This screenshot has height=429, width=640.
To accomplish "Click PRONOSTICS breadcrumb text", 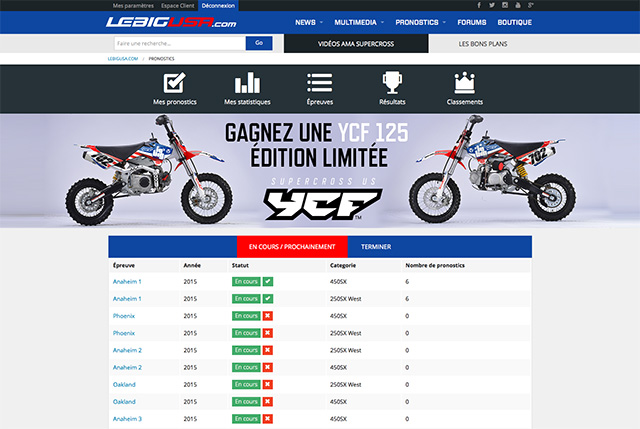I will (161, 59).
